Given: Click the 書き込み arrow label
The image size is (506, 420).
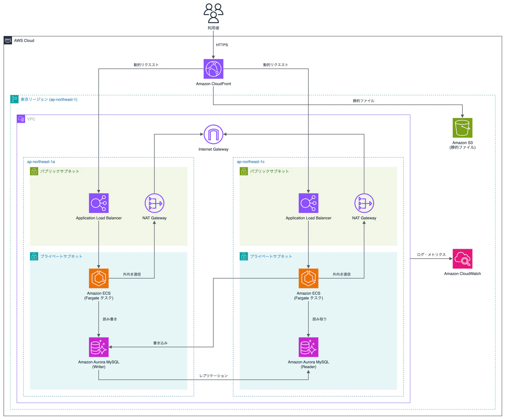Looking at the screenshot, I should point(160,343).
